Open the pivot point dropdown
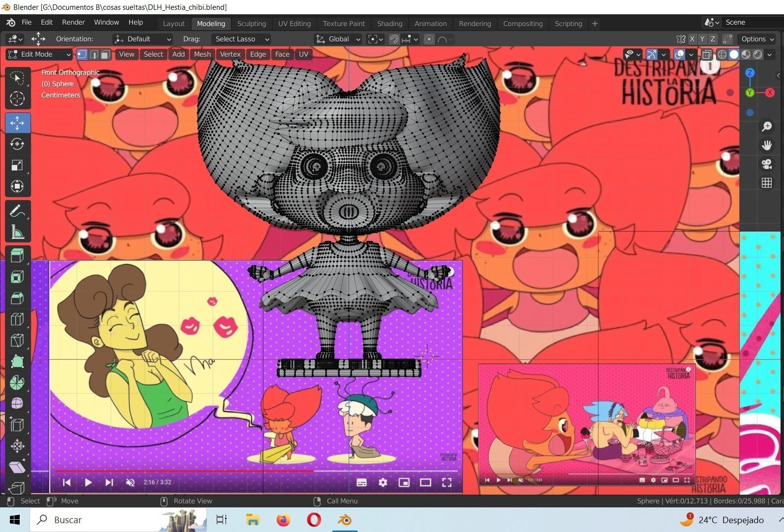 376,39
